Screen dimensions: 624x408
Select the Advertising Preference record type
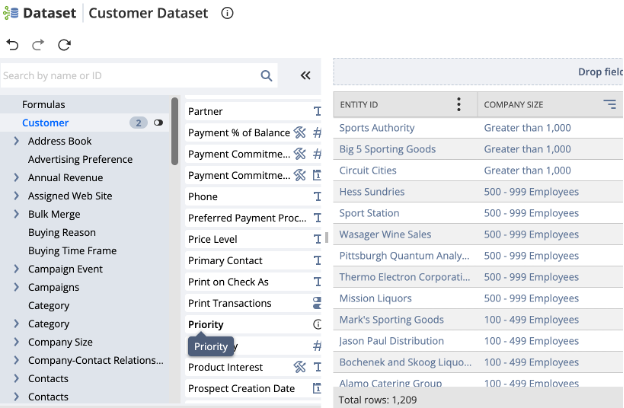coord(80,160)
